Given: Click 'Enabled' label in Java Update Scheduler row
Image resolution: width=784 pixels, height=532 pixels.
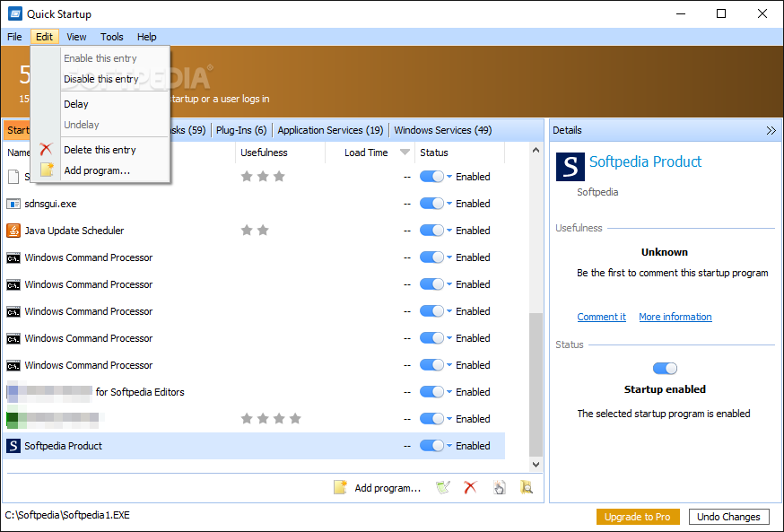Looking at the screenshot, I should pyautogui.click(x=473, y=231).
